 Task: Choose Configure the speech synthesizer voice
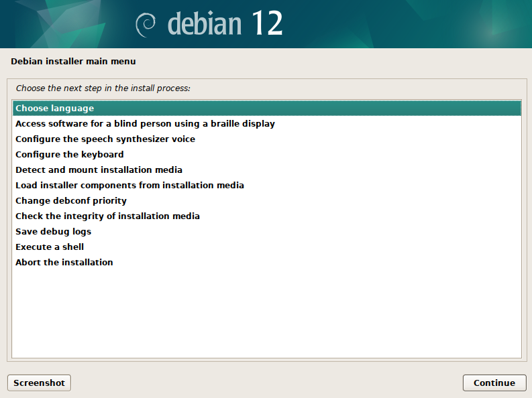pos(267,139)
